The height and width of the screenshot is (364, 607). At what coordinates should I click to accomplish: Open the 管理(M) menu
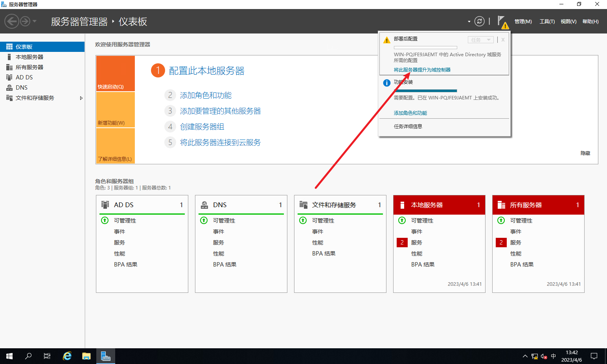(x=523, y=22)
